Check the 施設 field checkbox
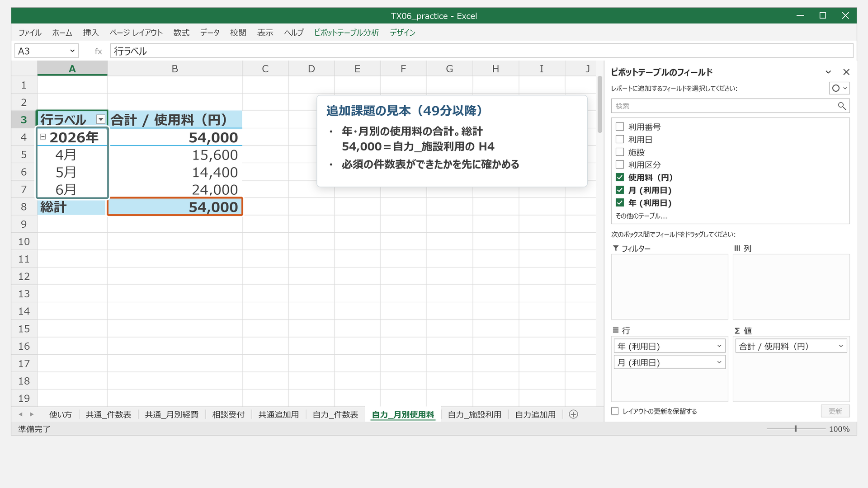868x488 pixels. [620, 152]
